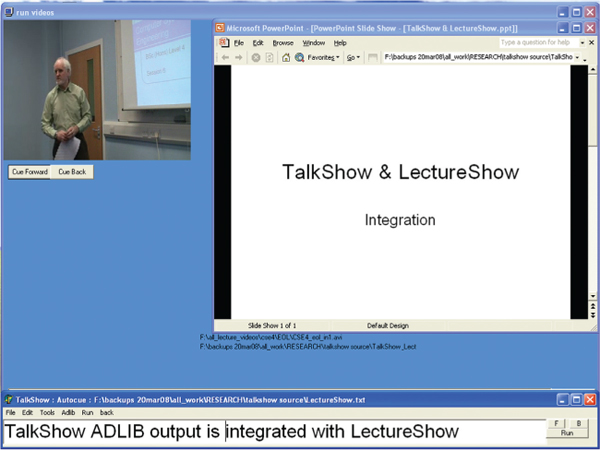
Task: Open the Adlib menu in TalkShow
Action: pyautogui.click(x=68, y=412)
